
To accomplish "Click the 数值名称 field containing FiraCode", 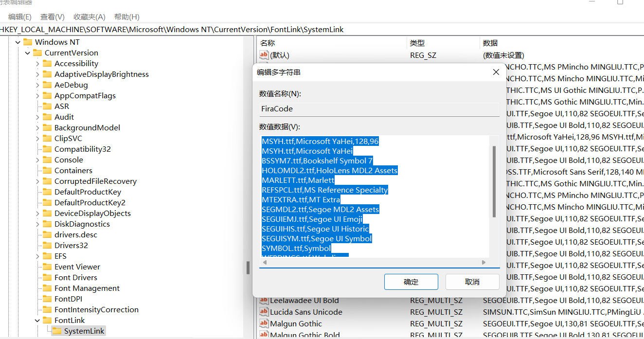I will (379, 109).
